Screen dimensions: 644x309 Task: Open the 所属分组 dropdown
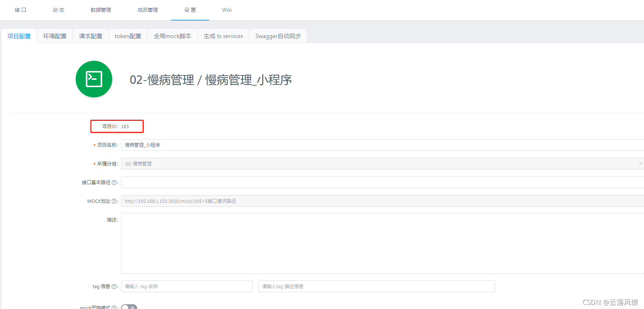(x=383, y=164)
